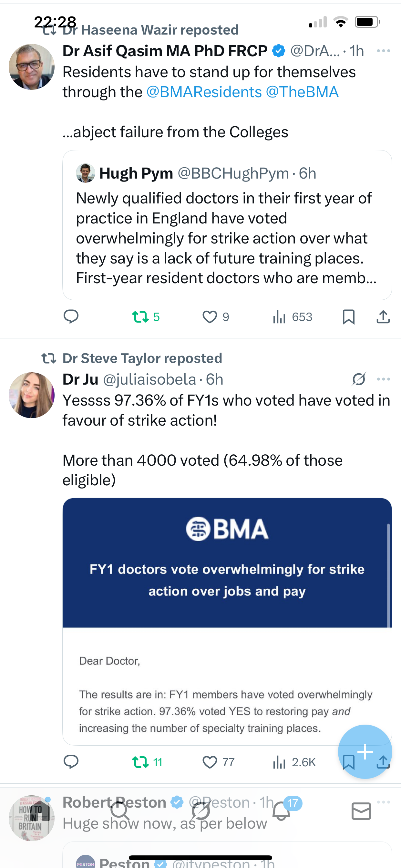This screenshot has height=868, width=401.
Task: Like Dr Ju's post with 77 likes
Action: 210,762
